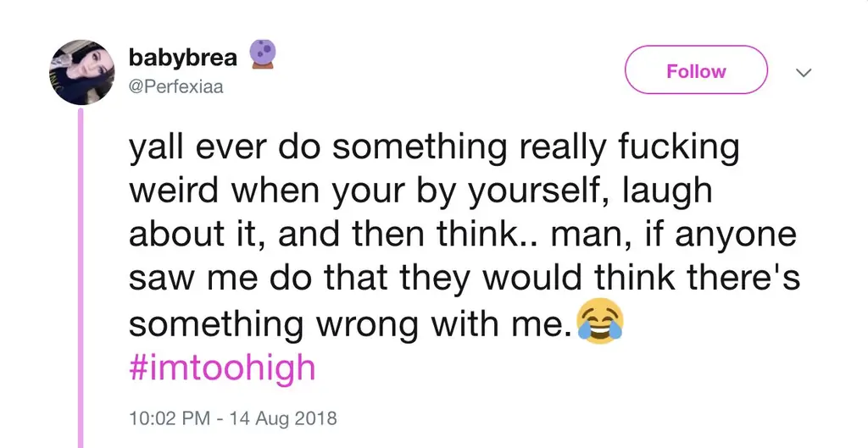This screenshot has width=868, height=448.
Task: Click 'something wrong with me.' text line
Action: (x=350, y=324)
